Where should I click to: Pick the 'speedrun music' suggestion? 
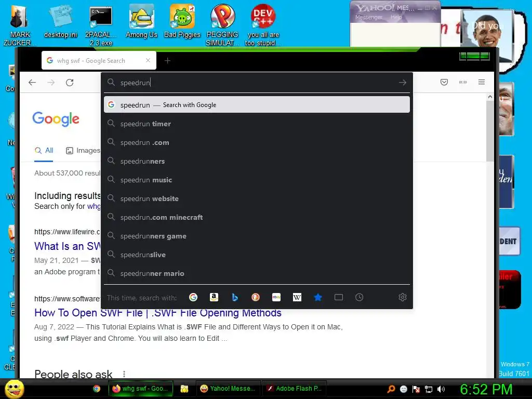click(x=257, y=180)
